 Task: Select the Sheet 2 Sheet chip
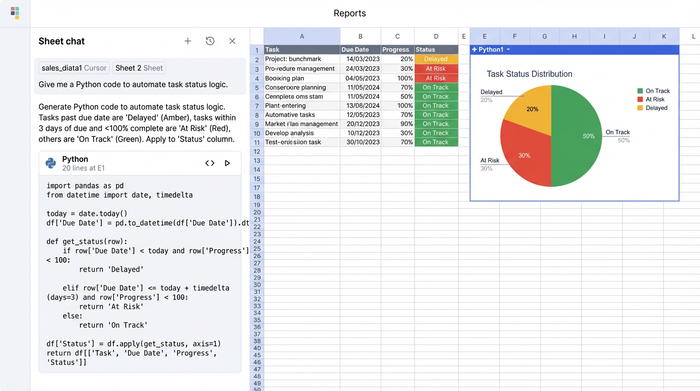click(x=139, y=68)
